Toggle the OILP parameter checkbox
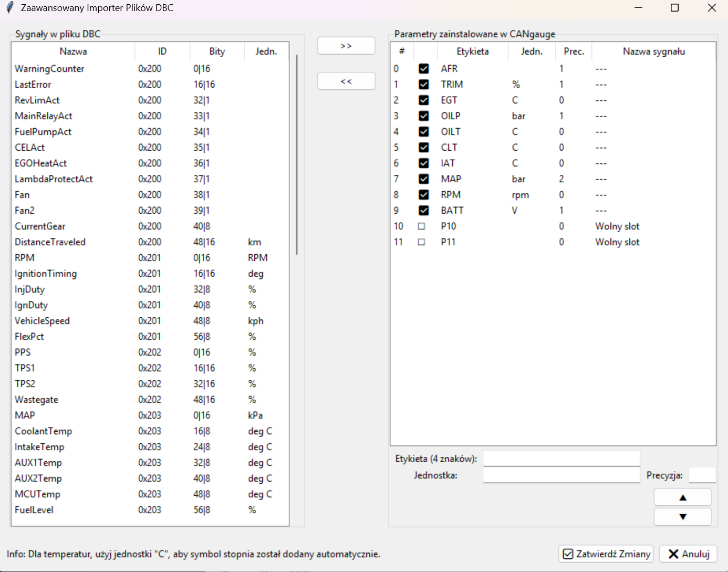Viewport: 728px width, 572px height. (x=424, y=116)
